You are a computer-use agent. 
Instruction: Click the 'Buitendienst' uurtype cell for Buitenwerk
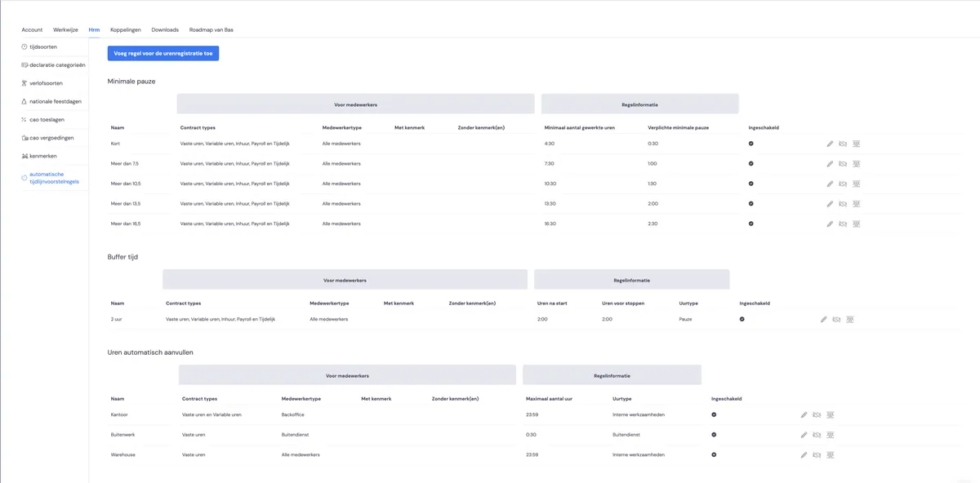point(626,435)
